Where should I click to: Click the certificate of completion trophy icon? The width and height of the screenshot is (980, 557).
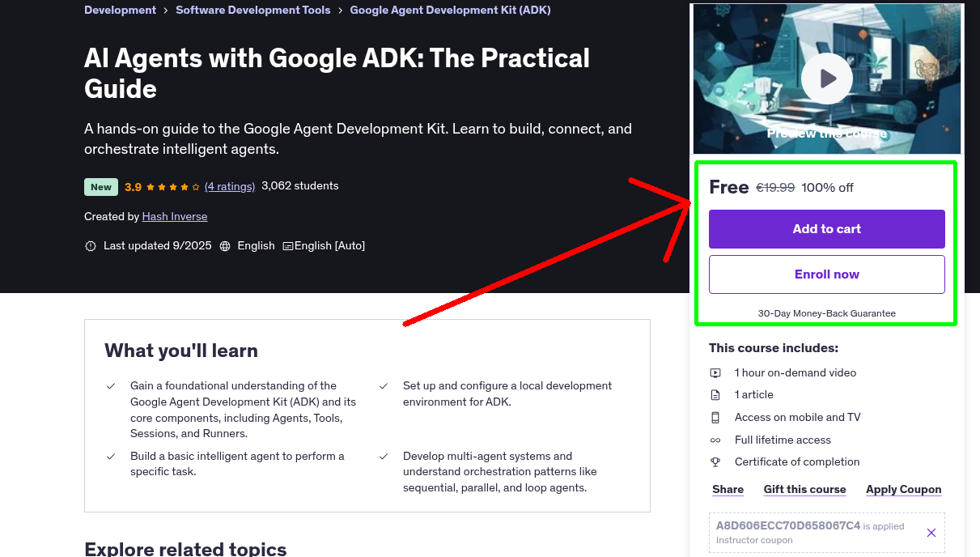pyautogui.click(x=715, y=461)
